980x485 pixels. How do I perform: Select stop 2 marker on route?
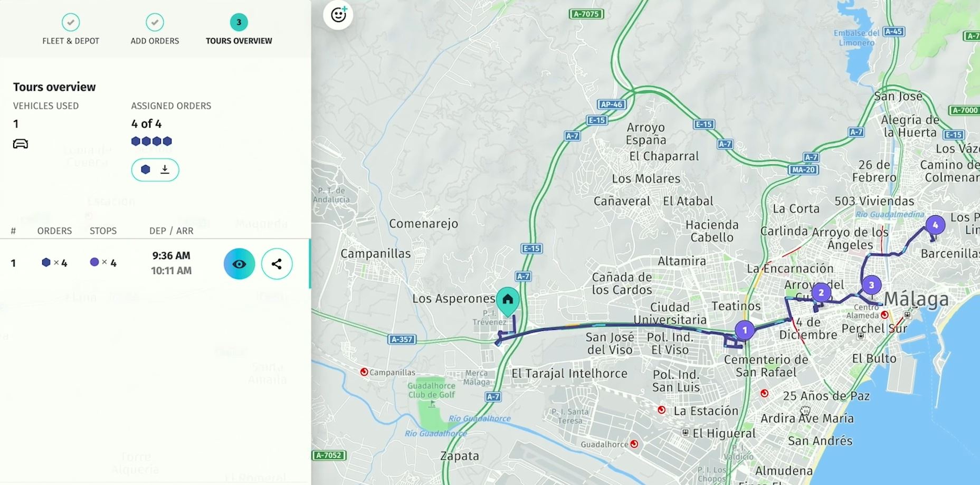click(x=821, y=292)
